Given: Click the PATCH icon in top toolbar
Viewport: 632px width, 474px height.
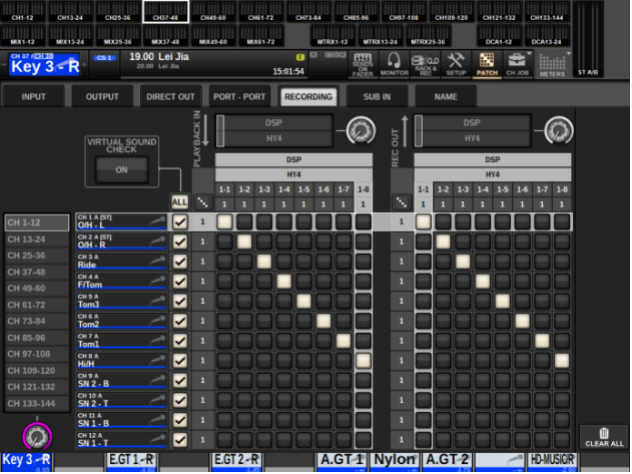Looking at the screenshot, I should (x=487, y=65).
